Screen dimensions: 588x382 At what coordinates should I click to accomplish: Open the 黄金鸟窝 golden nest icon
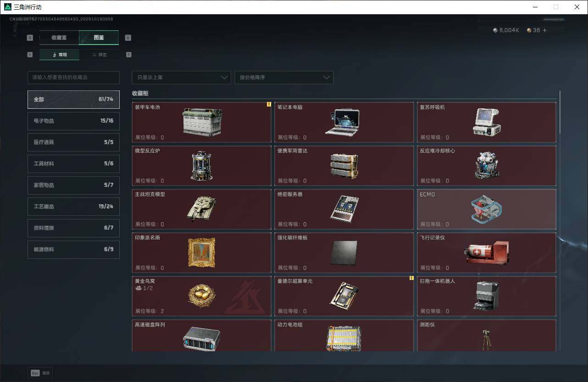202,296
